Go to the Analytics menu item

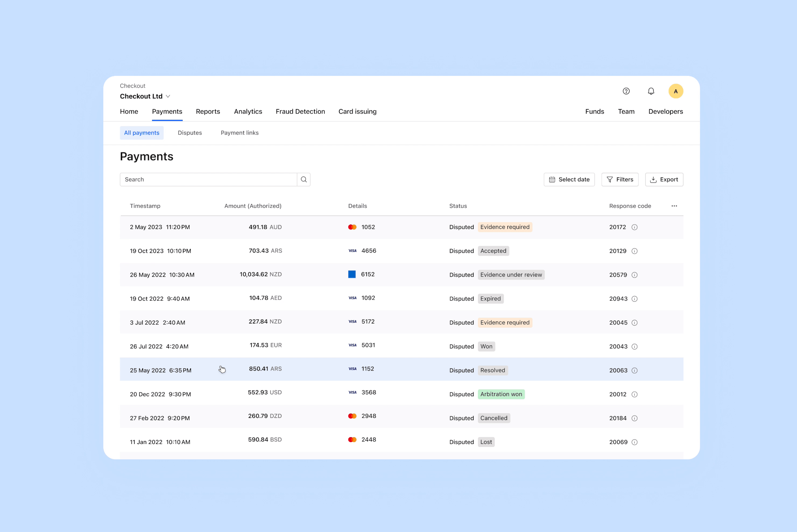click(x=248, y=112)
